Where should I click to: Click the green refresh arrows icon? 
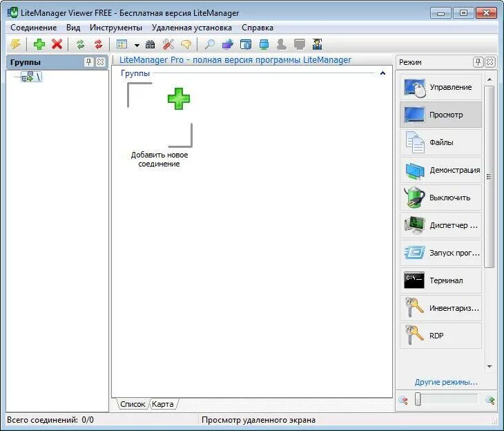point(80,44)
